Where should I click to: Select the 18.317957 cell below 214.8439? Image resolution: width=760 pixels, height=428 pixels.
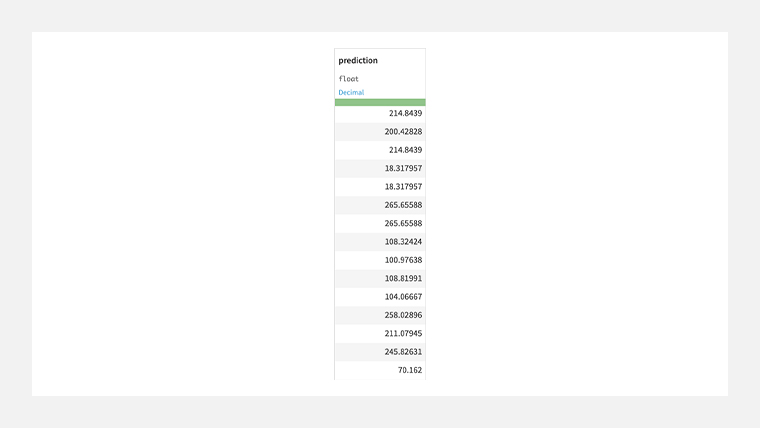click(380, 169)
